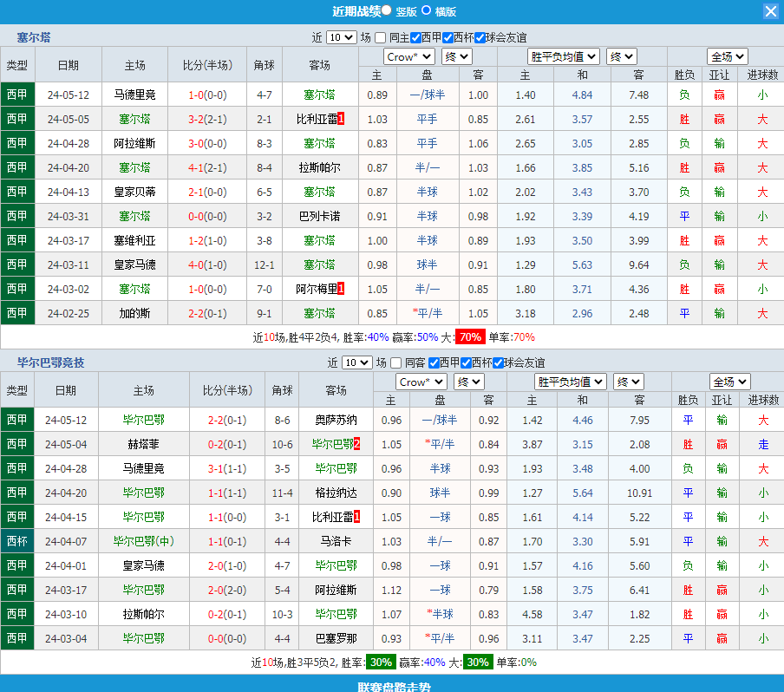Open the match count dropdown for 毕尔巴鄂竞技

357,362
